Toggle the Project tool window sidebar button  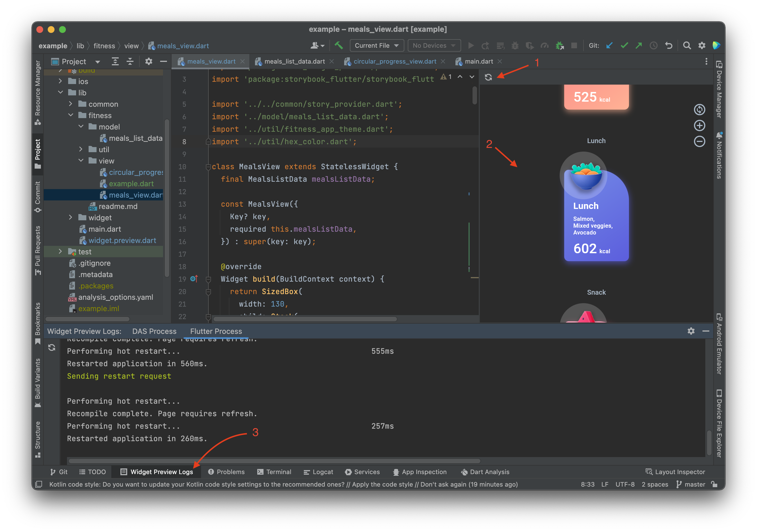tap(38, 153)
